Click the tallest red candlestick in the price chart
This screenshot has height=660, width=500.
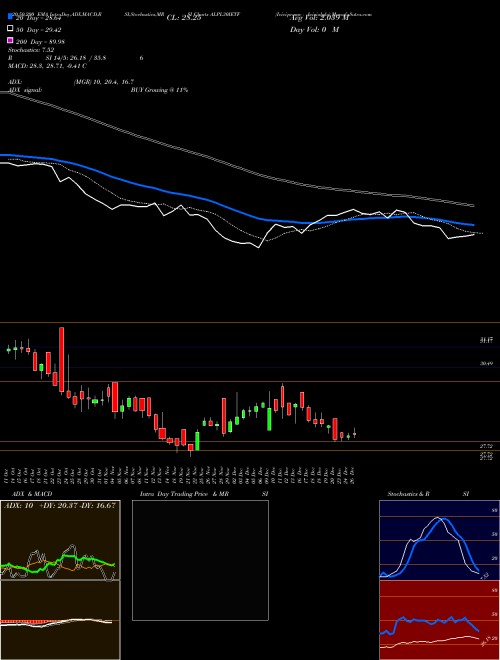click(61, 360)
